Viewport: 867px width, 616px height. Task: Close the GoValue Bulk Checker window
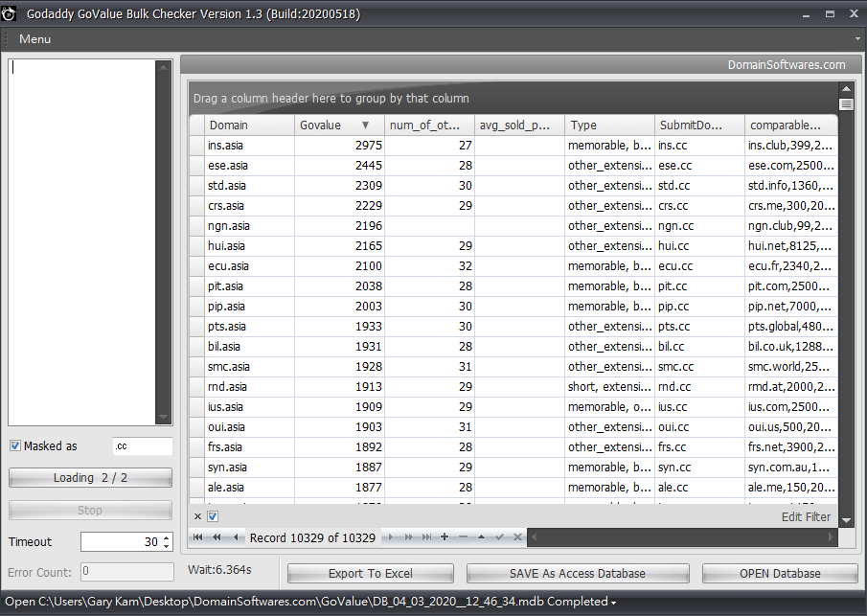[854, 14]
